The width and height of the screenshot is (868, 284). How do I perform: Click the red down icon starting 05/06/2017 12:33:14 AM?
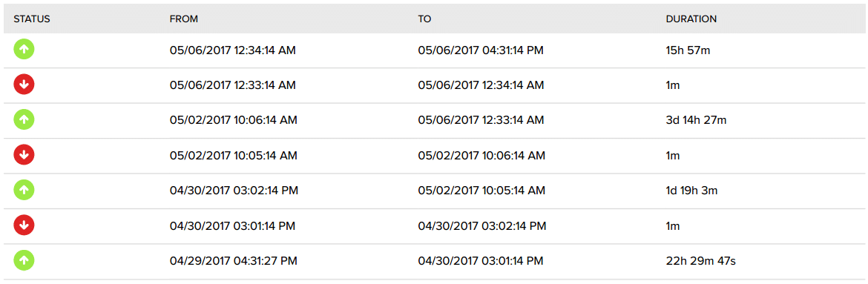point(24,85)
